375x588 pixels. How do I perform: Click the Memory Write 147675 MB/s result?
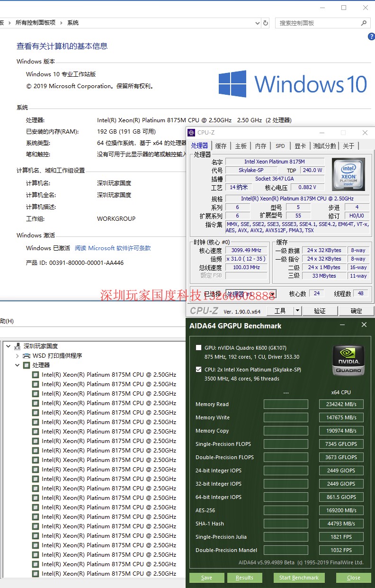pos(341,417)
